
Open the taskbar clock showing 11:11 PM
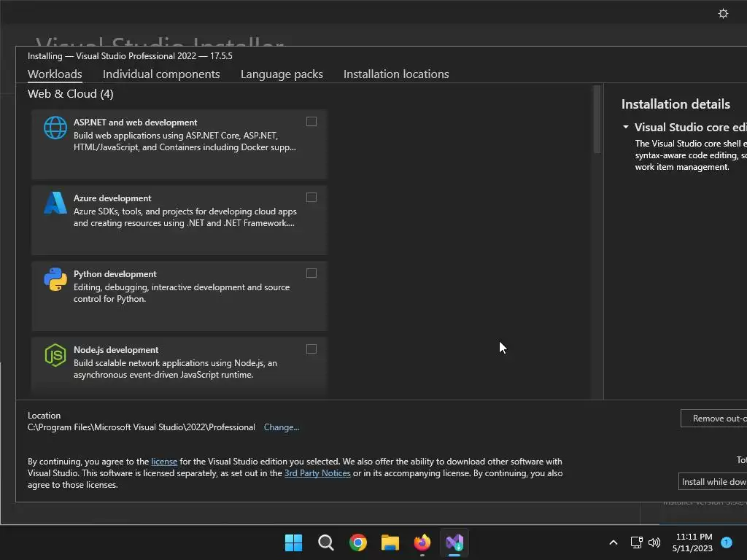692,542
